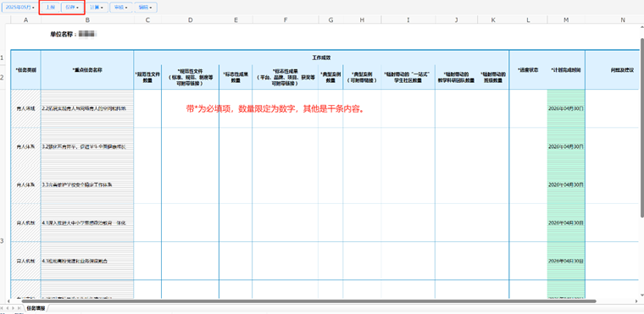Screen dimensions: 644x314
Task: Go to next sheet navigation arrow
Action: [14, 307]
